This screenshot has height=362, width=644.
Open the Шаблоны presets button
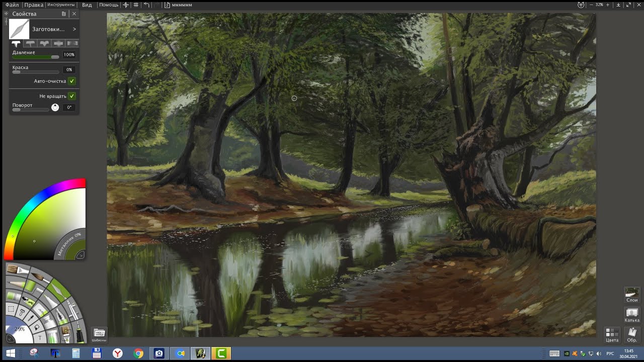[99, 334]
